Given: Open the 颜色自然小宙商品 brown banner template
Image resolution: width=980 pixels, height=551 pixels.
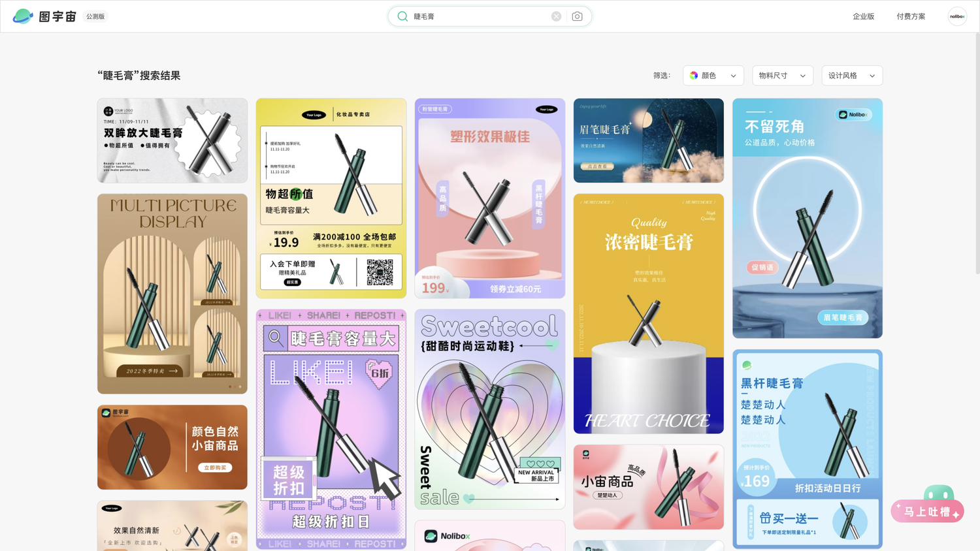Looking at the screenshot, I should [x=172, y=447].
